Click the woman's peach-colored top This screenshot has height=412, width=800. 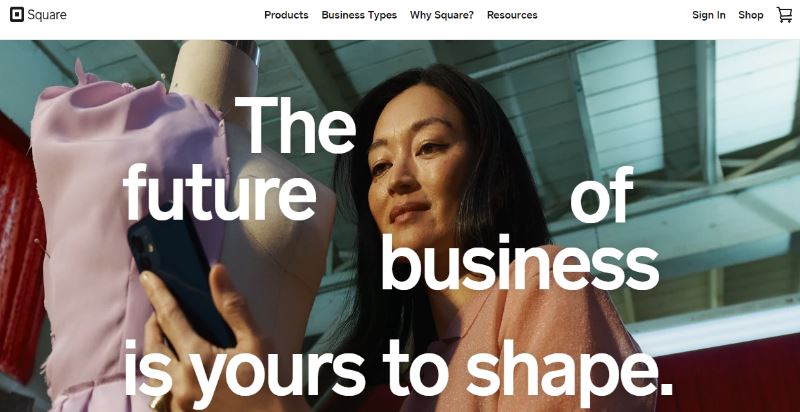560,340
